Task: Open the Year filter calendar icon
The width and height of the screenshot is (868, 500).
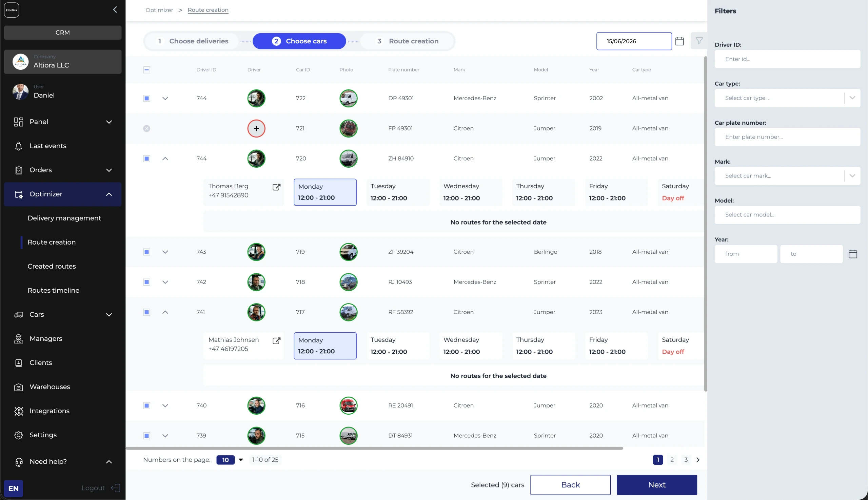Action: pos(852,254)
